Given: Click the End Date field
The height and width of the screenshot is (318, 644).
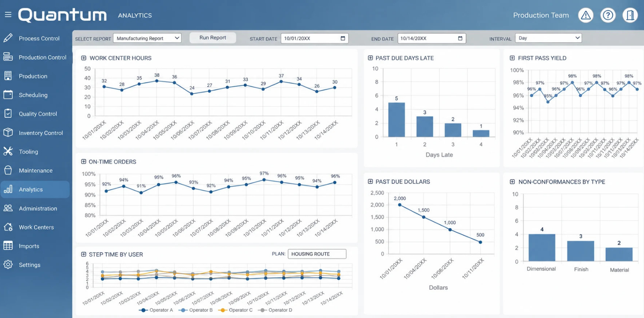Looking at the screenshot, I should point(431,38).
